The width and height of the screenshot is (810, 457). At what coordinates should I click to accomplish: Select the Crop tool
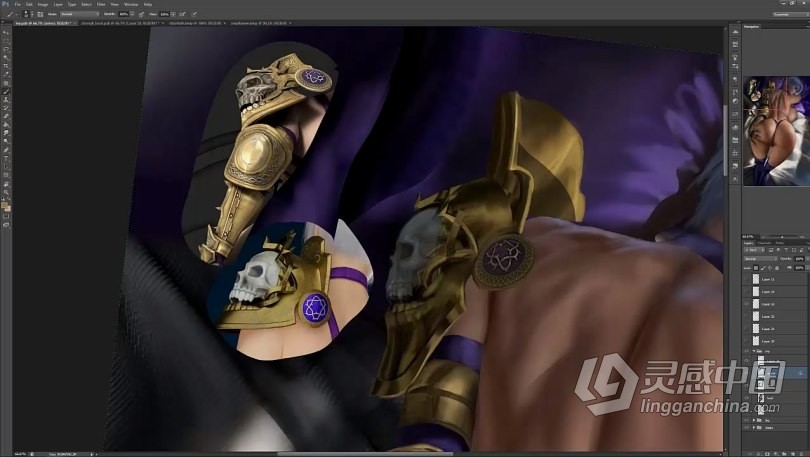[6, 66]
